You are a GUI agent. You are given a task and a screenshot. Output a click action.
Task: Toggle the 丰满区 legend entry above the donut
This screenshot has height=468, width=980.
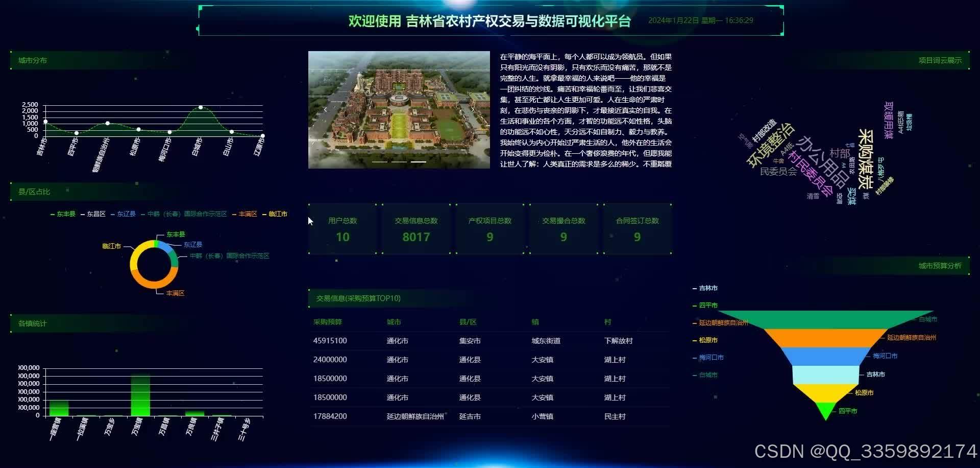244,214
